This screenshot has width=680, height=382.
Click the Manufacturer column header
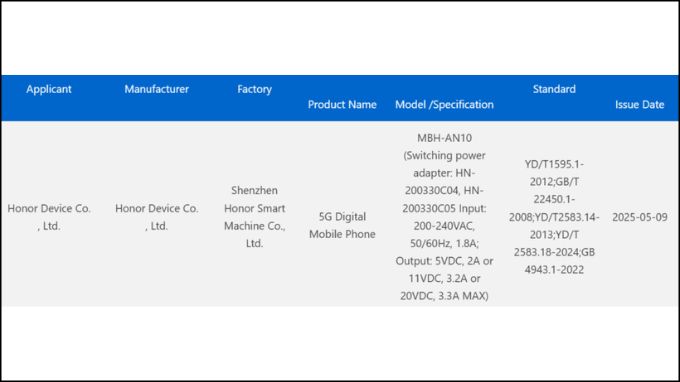157,89
